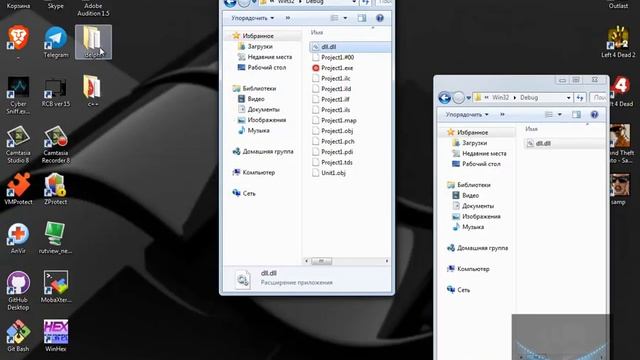Open Skype desktop shortcut
The image size is (640, 360).
[x=56, y=5]
